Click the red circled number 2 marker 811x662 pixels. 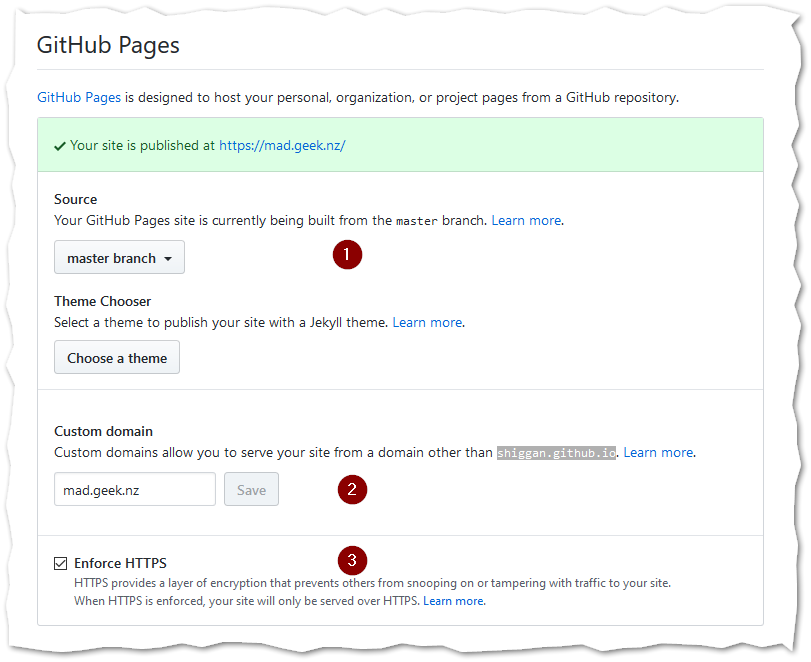point(352,489)
